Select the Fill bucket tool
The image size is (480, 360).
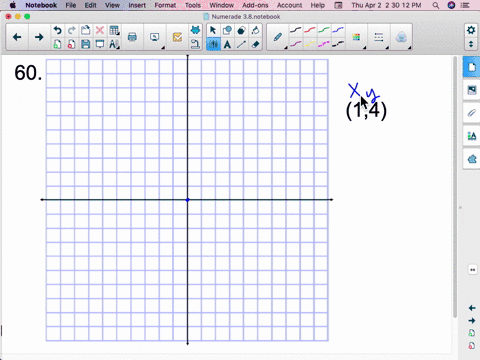click(256, 30)
